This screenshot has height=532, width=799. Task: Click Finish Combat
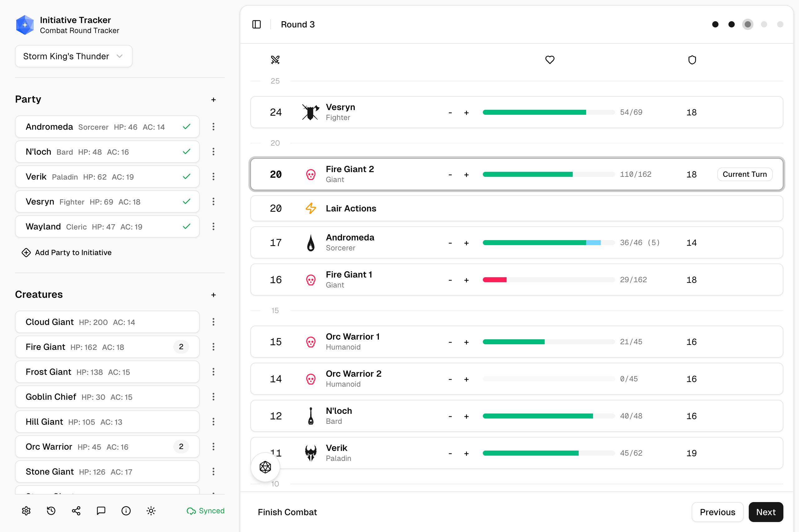click(x=287, y=512)
